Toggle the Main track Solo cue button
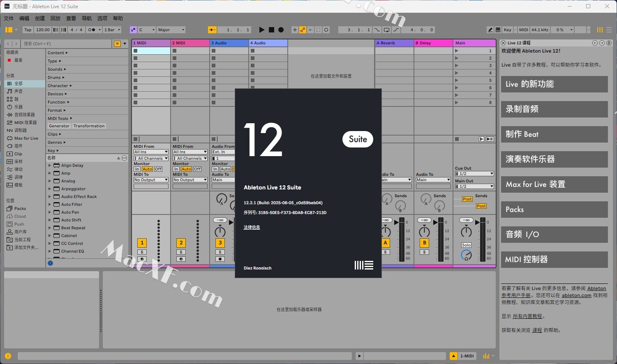The image size is (617, 364). (x=466, y=245)
